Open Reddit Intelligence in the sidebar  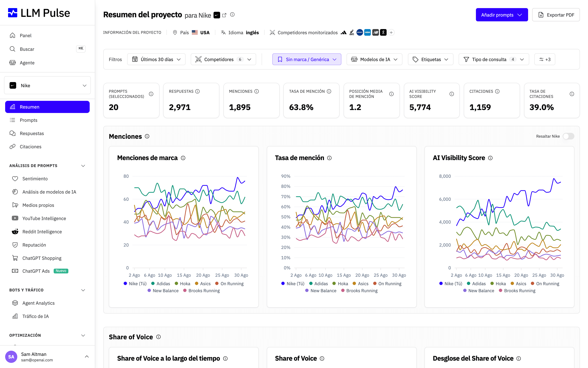tap(47, 232)
